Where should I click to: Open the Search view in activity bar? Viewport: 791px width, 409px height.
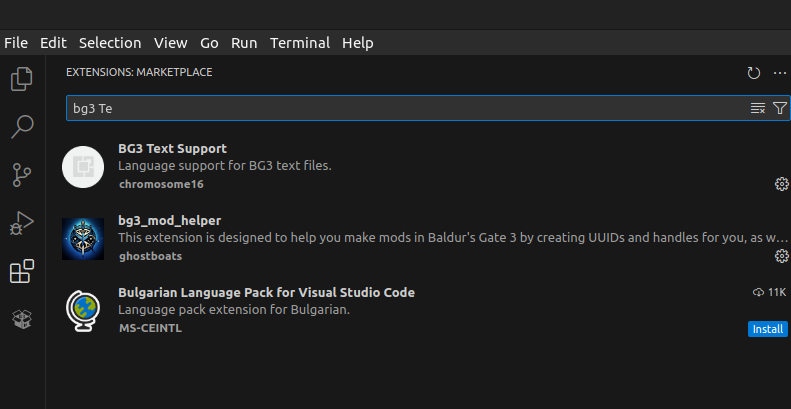tap(22, 127)
